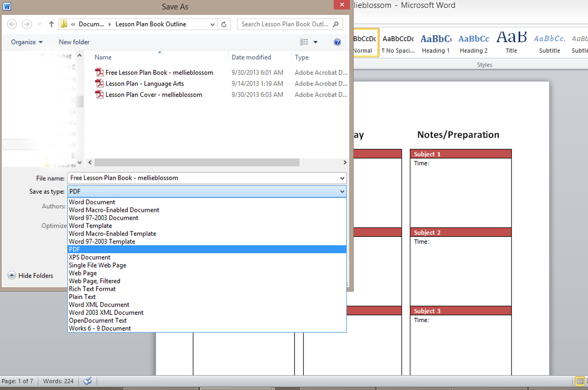Go up one folder level with the up arrow

coord(51,24)
